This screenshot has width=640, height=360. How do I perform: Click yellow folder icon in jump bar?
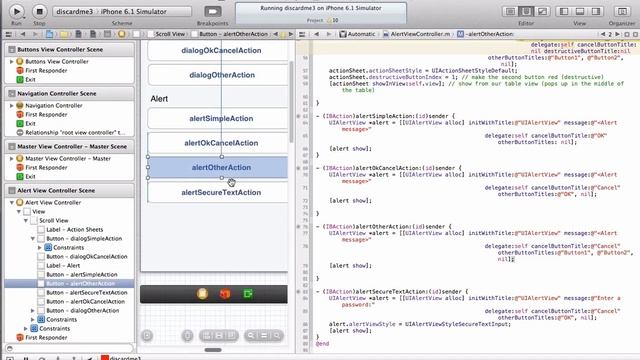64,34
